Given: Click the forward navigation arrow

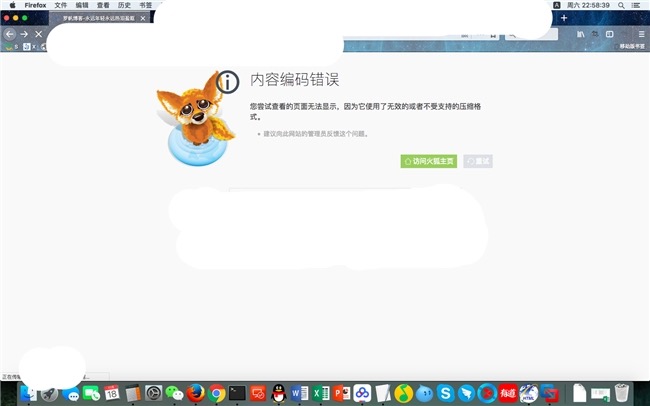Looking at the screenshot, I should 24,34.
